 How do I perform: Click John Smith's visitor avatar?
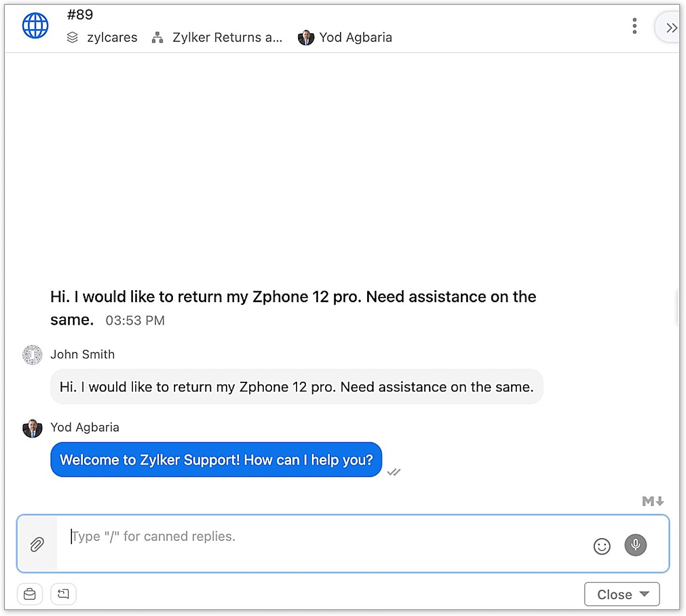32,355
